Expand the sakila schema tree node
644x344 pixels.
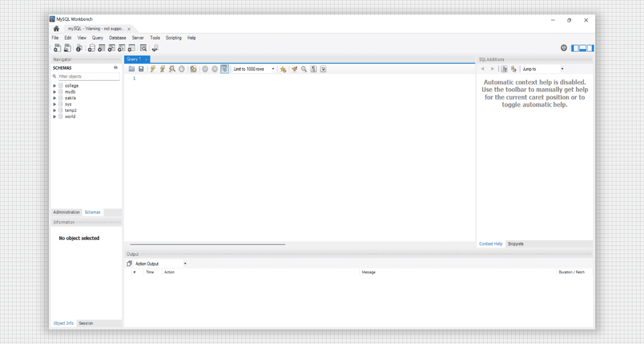click(55, 98)
